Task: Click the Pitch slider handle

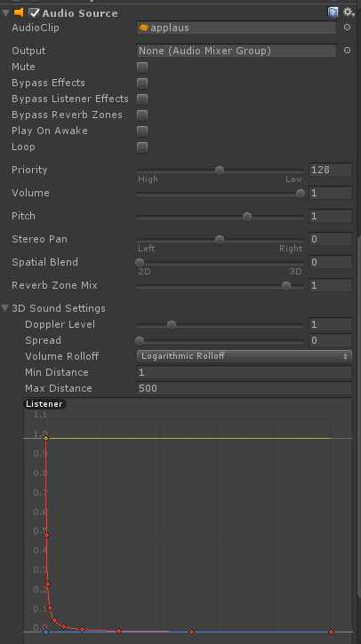Action: pyautogui.click(x=246, y=216)
